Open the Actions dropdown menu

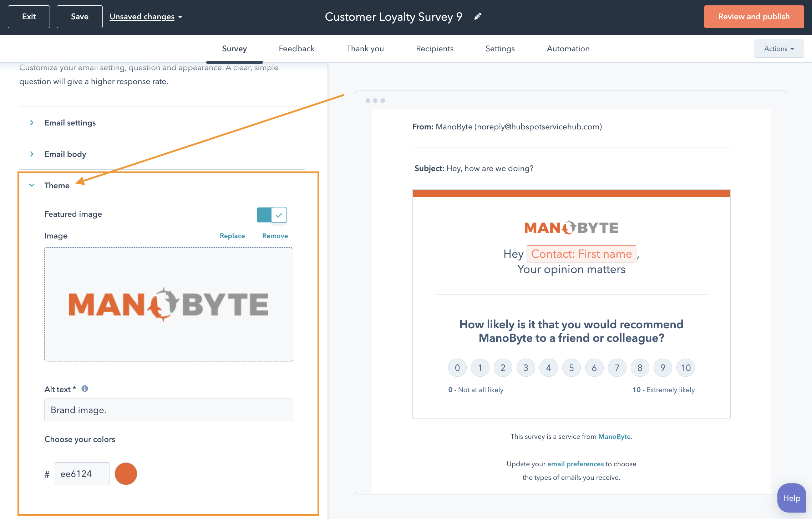pos(779,48)
